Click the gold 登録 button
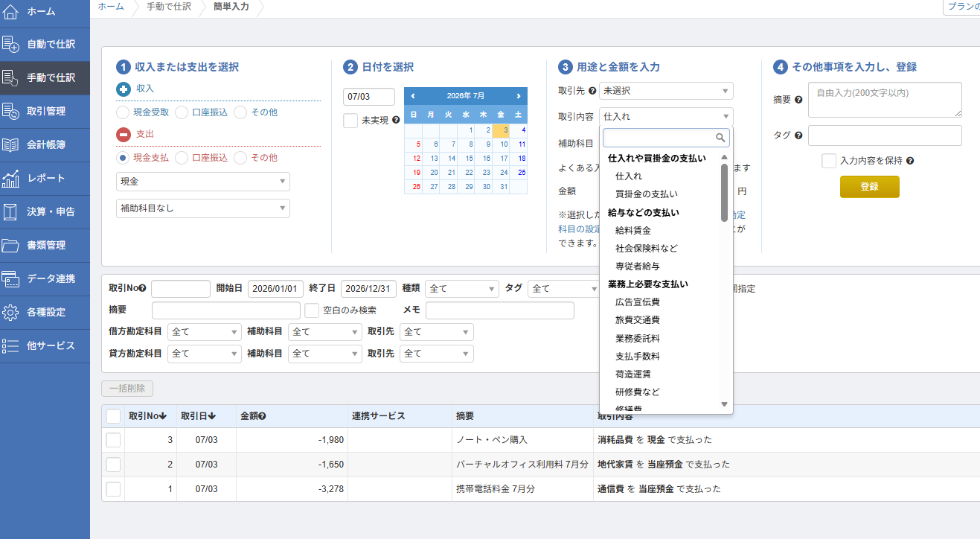The image size is (980, 539). (870, 187)
